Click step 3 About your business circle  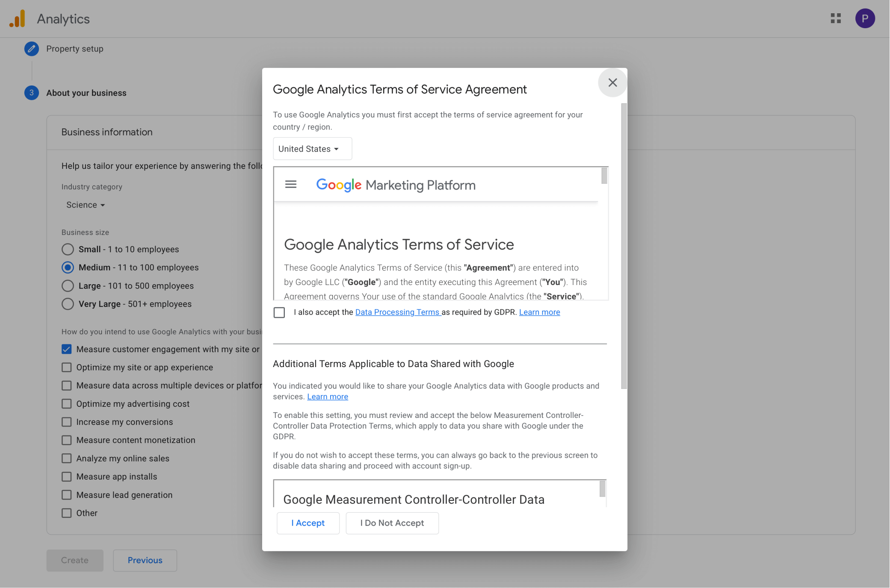(31, 93)
